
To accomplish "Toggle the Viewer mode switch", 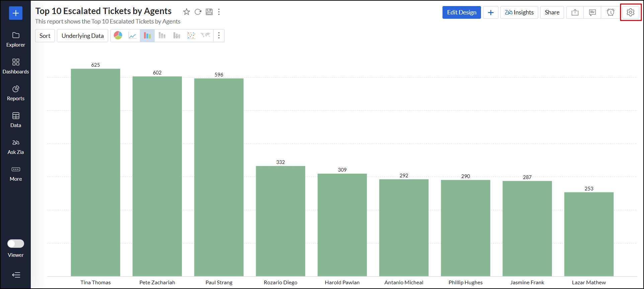I will pyautogui.click(x=16, y=244).
